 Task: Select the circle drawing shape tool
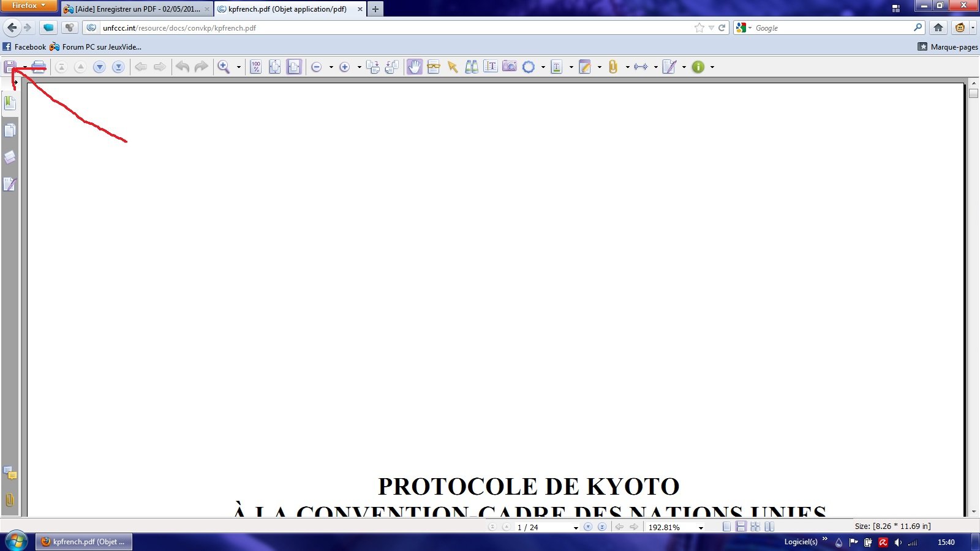pyautogui.click(x=529, y=67)
